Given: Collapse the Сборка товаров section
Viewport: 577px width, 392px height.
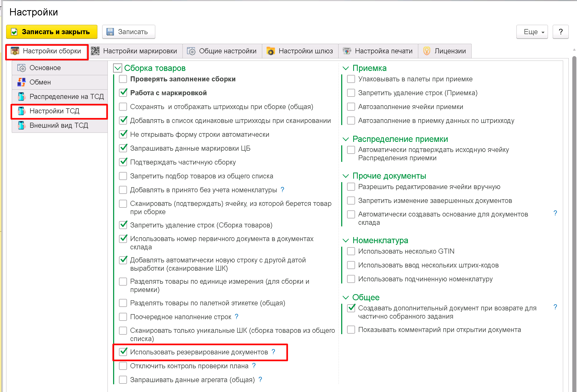Looking at the screenshot, I should [x=118, y=68].
